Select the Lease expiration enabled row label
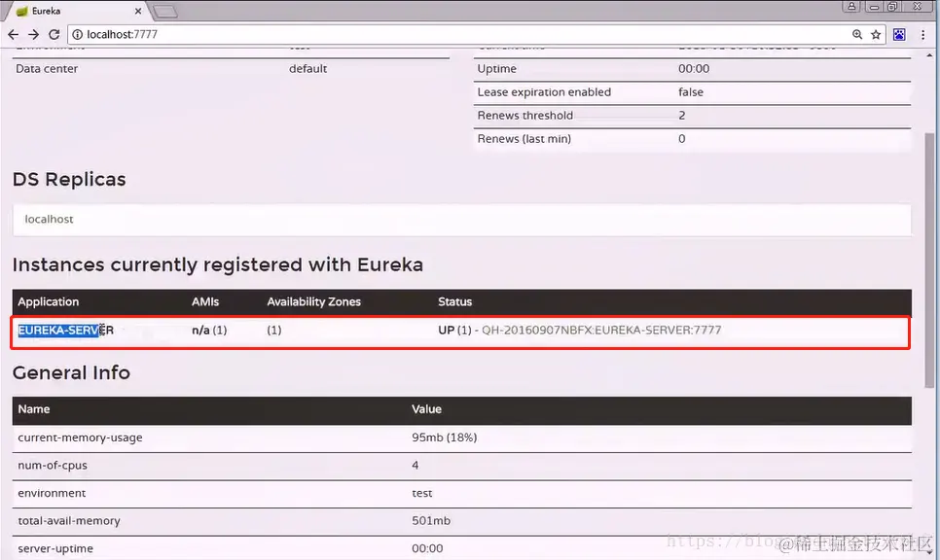 pyautogui.click(x=544, y=92)
